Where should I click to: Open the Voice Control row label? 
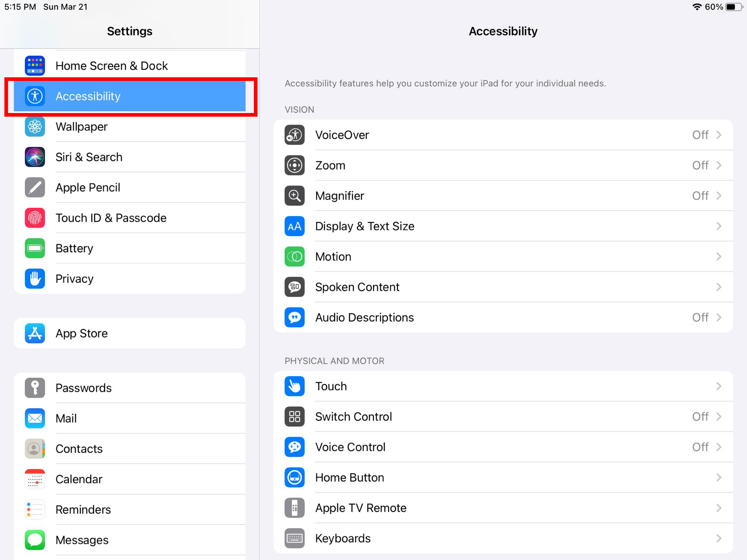click(350, 447)
